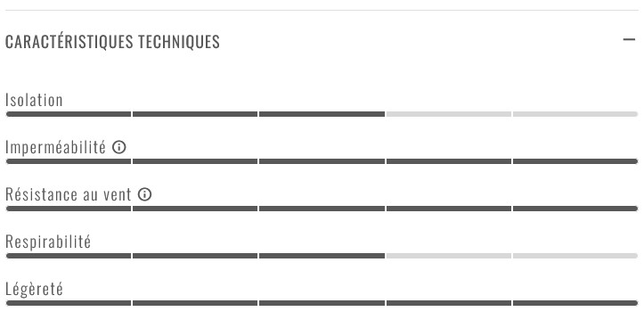The image size is (644, 328).
Task: Collapse section using the minus icon
Action: (x=629, y=40)
